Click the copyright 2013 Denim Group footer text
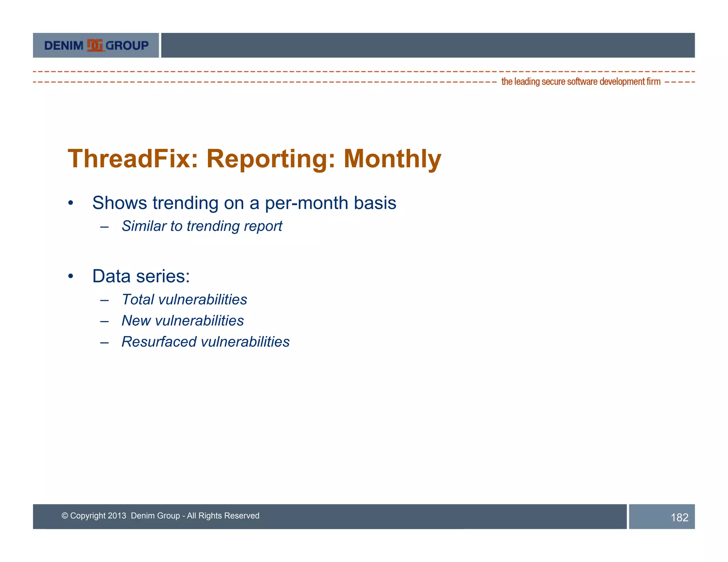This screenshot has height=562, width=728. click(160, 515)
